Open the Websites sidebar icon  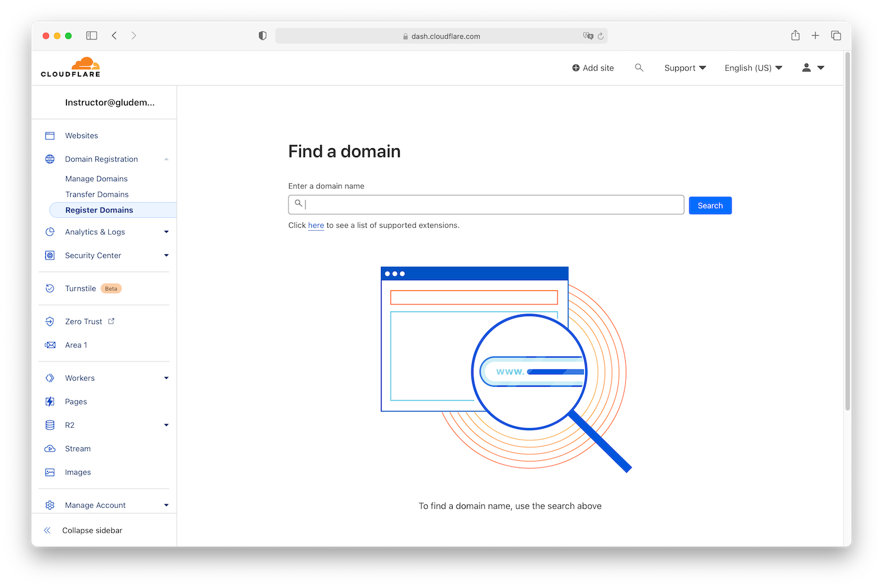pyautogui.click(x=50, y=136)
